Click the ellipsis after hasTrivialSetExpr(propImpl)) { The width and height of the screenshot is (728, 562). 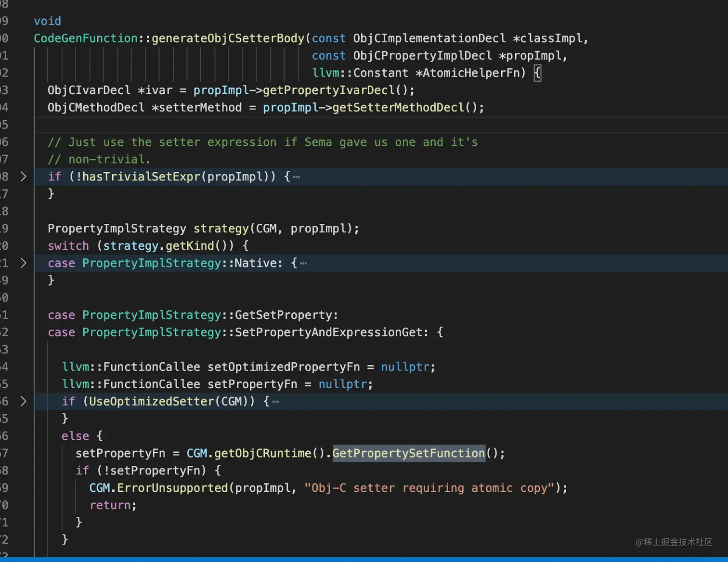pyautogui.click(x=296, y=177)
